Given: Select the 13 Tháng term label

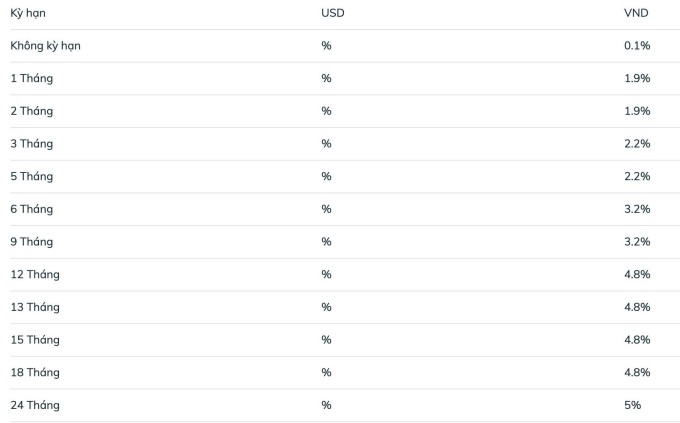Looking at the screenshot, I should (35, 307).
